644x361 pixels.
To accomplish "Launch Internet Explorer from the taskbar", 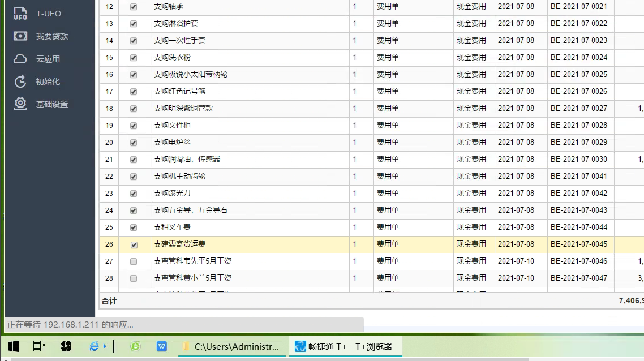I will coord(94,347).
